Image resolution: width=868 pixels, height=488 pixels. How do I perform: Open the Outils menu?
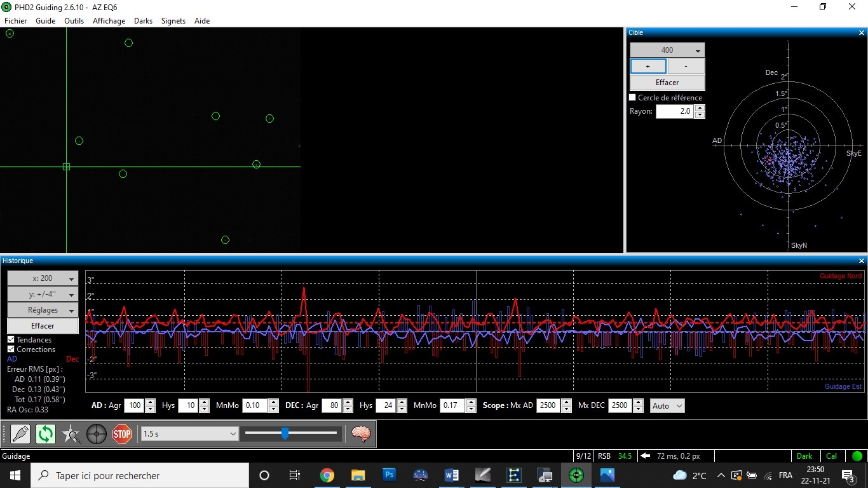[x=74, y=21]
